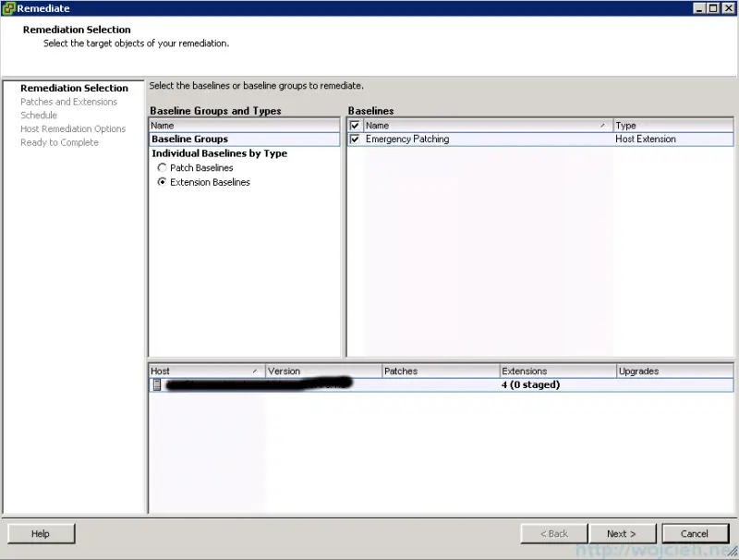The width and height of the screenshot is (739, 560).
Task: Click the host server icon in the bottom table
Action: pos(155,383)
